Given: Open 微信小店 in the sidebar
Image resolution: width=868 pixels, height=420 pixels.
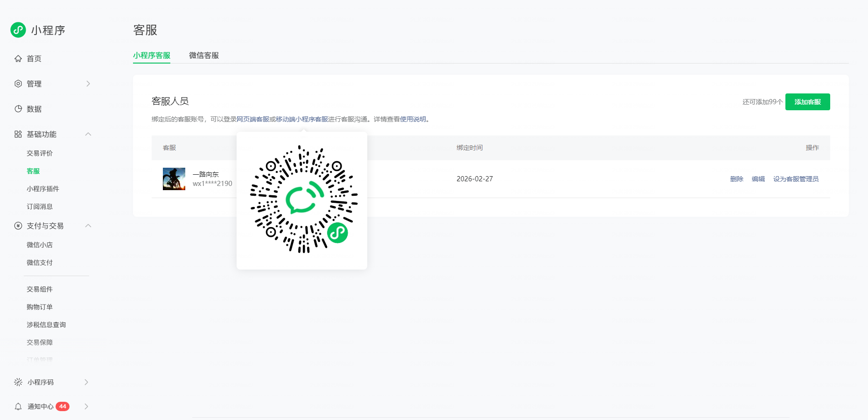Looking at the screenshot, I should [40, 245].
